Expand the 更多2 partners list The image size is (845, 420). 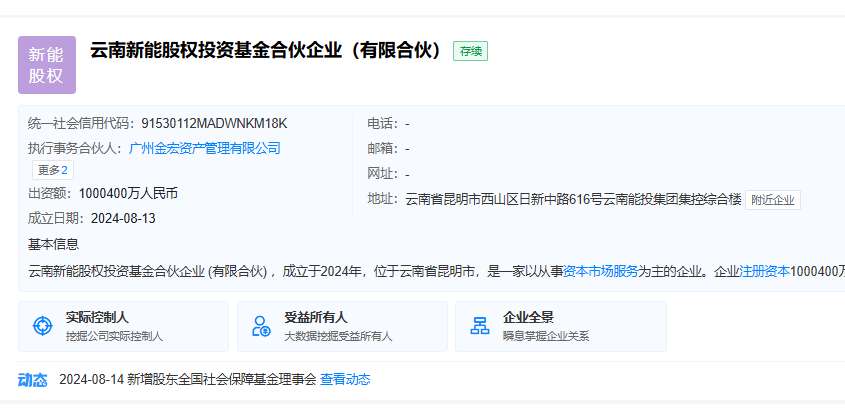tap(52, 170)
